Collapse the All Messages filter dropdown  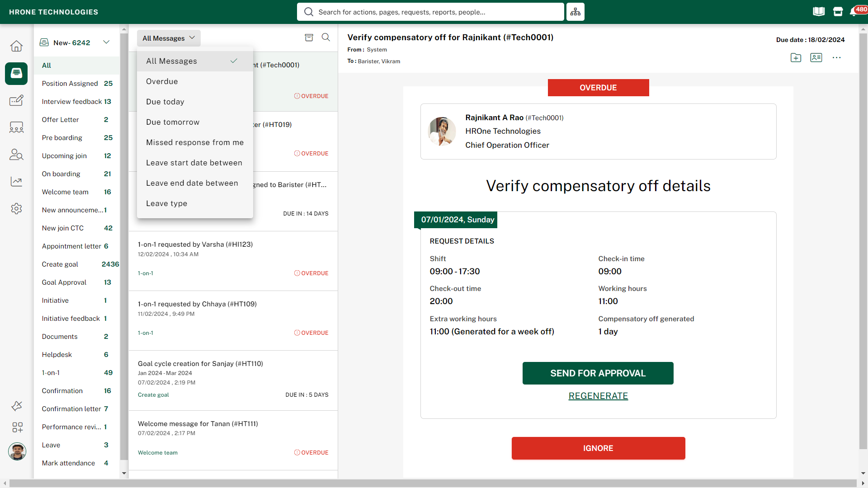coord(169,38)
